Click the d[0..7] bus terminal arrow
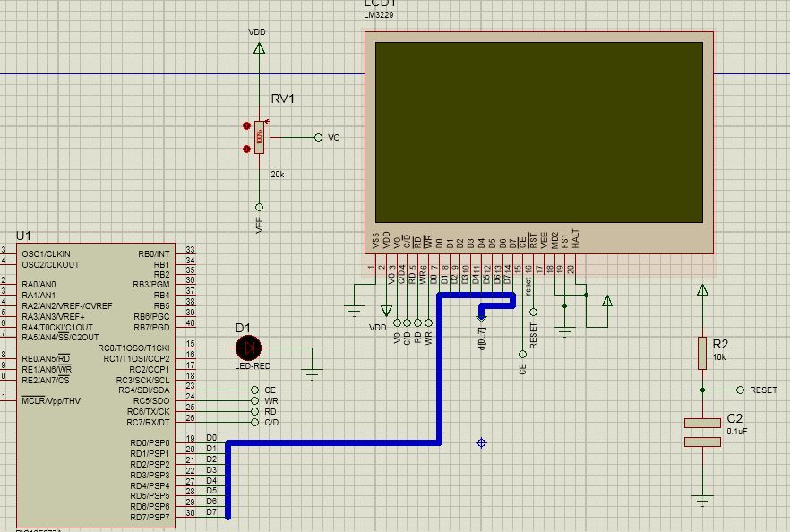This screenshot has width=790, height=532. click(x=482, y=318)
